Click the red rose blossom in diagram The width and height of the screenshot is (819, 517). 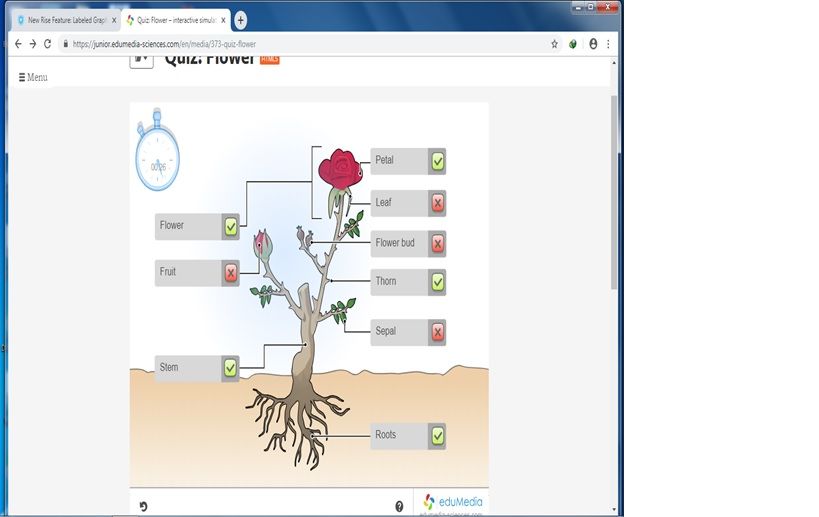[340, 169]
